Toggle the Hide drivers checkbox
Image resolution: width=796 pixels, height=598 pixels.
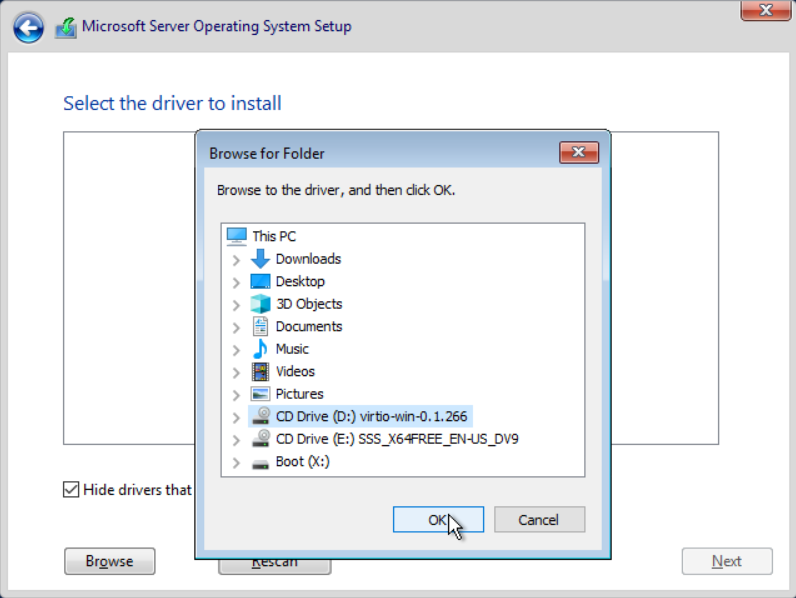click(71, 489)
